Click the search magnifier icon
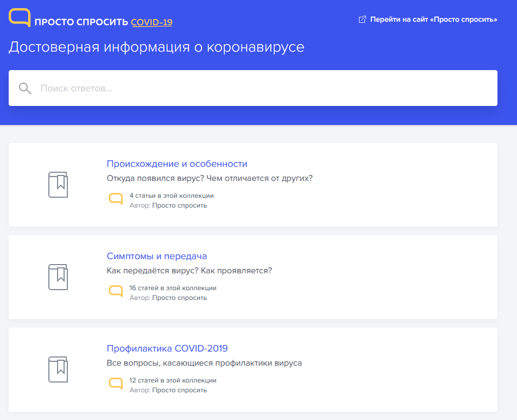This screenshot has width=517, height=420. coord(25,89)
